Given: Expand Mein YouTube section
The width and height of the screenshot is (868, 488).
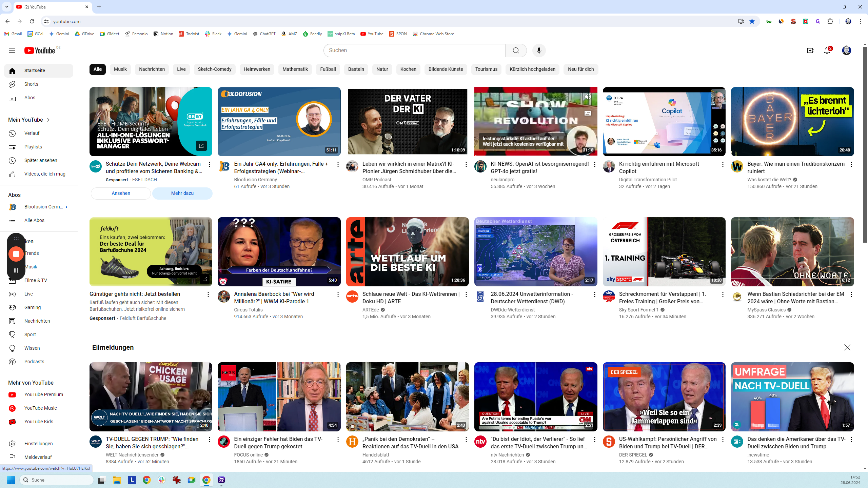Looking at the screenshot, I should 29,120.
